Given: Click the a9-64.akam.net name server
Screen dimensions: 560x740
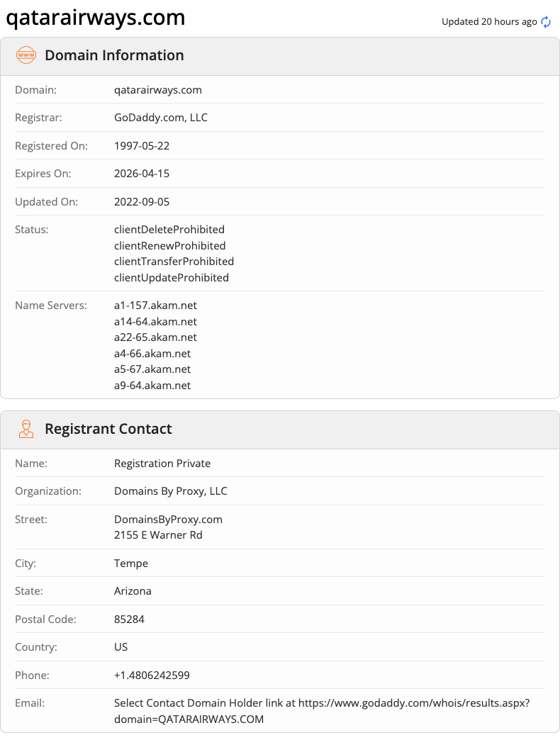Looking at the screenshot, I should 152,386.
